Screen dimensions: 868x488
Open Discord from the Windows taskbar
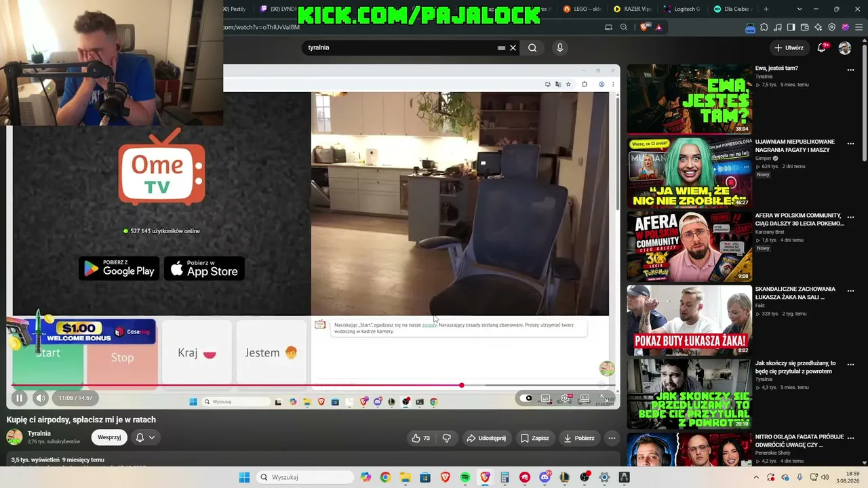pyautogui.click(x=545, y=477)
